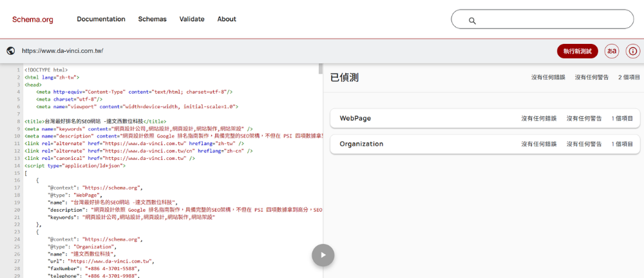Screen dimensions: 644x278
Task: Open the About page
Action: pos(227,19)
